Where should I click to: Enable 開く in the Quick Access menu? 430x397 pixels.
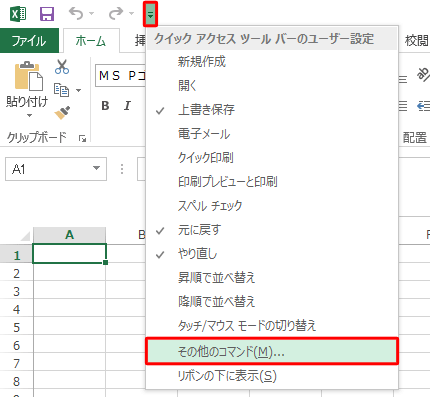272,86
